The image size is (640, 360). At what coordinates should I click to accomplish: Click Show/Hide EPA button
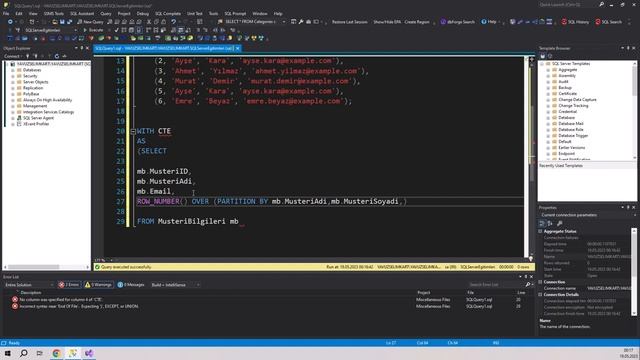(x=387, y=22)
